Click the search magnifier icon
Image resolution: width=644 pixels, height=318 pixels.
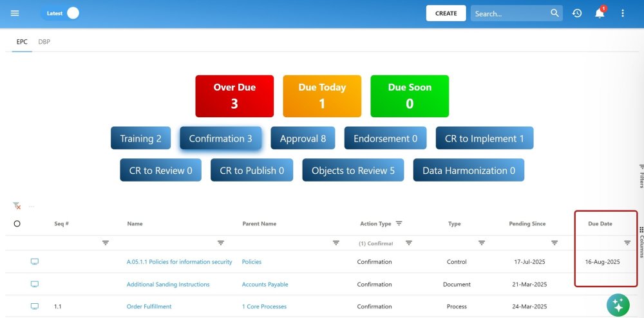point(555,13)
